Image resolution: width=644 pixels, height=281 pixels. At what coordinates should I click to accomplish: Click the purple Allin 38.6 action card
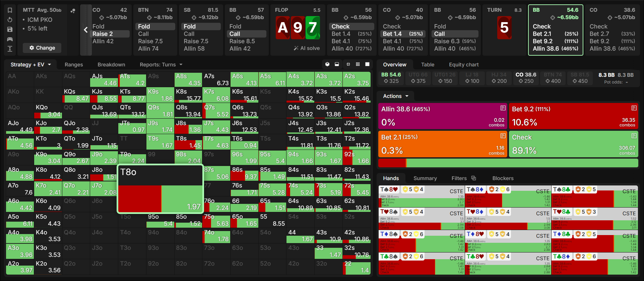(x=443, y=116)
